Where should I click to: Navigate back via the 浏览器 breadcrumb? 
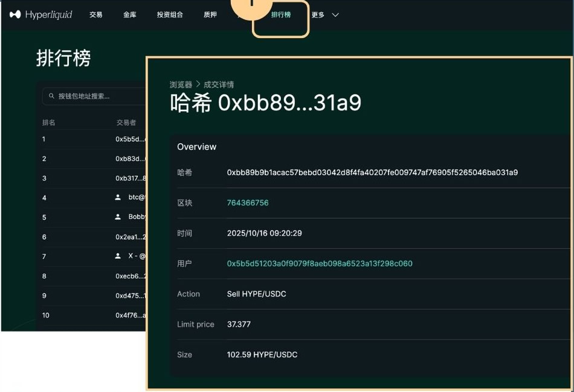181,84
